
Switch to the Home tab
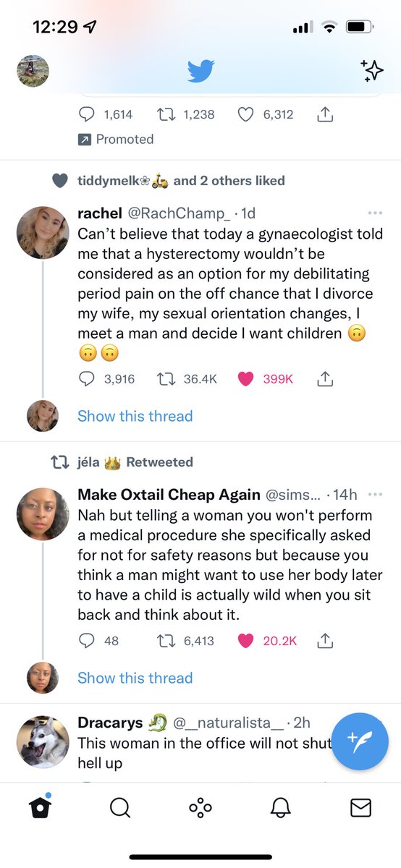point(41,807)
